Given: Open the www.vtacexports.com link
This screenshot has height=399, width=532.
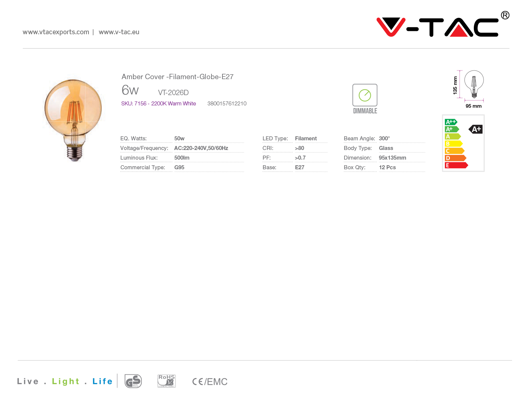Looking at the screenshot, I should pyautogui.click(x=56, y=32).
